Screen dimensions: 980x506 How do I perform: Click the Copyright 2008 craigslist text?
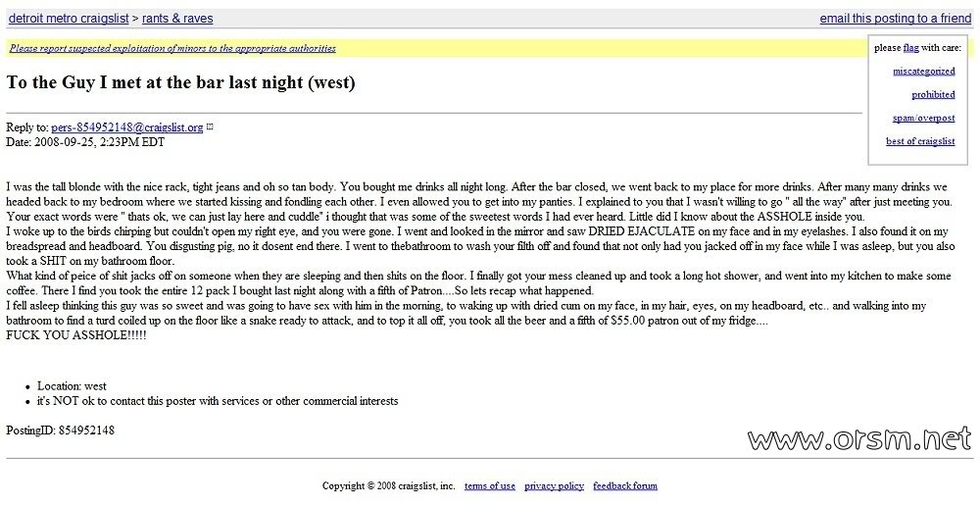388,485
